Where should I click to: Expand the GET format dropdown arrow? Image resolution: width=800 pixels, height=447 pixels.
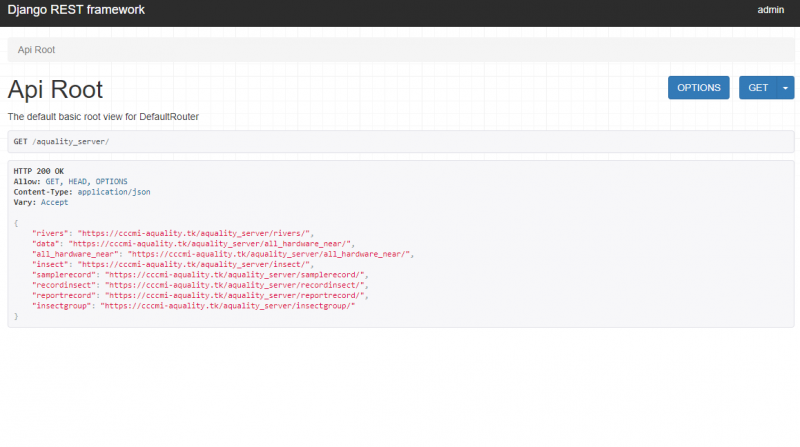pos(785,88)
